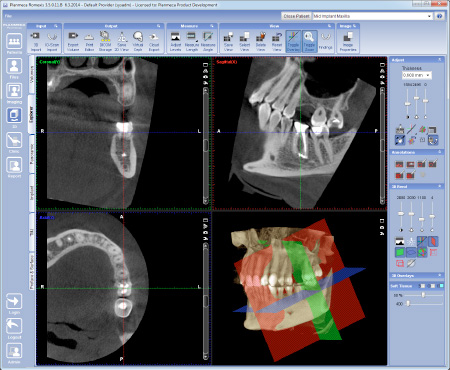Screen dimensions: 450x370
Task: Open the Report module icon
Action: tap(14, 167)
